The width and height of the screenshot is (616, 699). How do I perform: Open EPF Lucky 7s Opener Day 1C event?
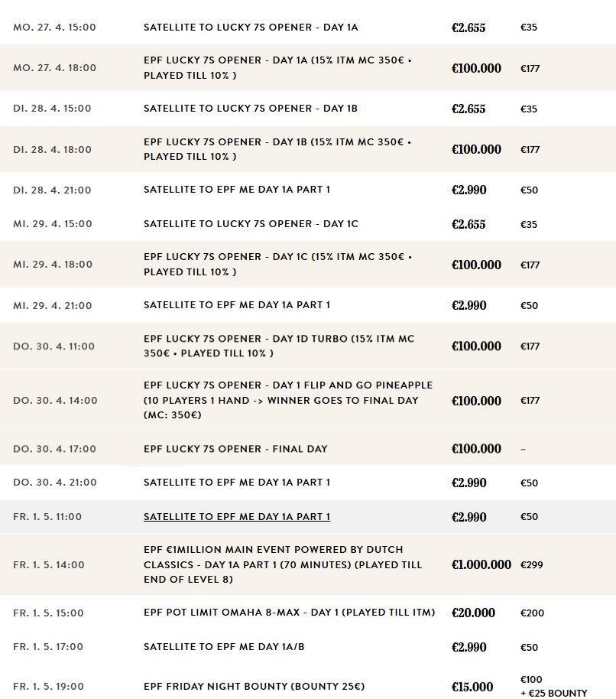pyautogui.click(x=277, y=265)
